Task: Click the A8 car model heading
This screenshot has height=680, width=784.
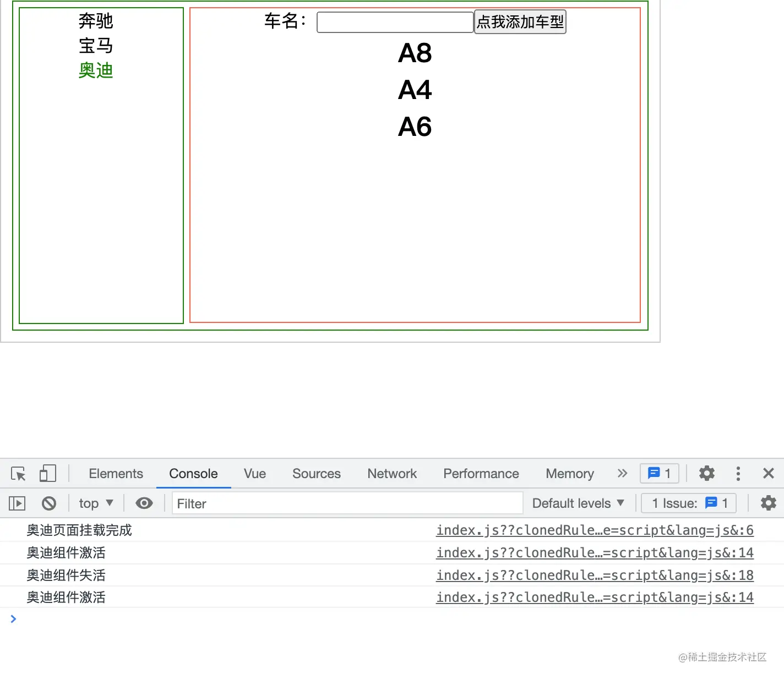Action: pos(415,53)
